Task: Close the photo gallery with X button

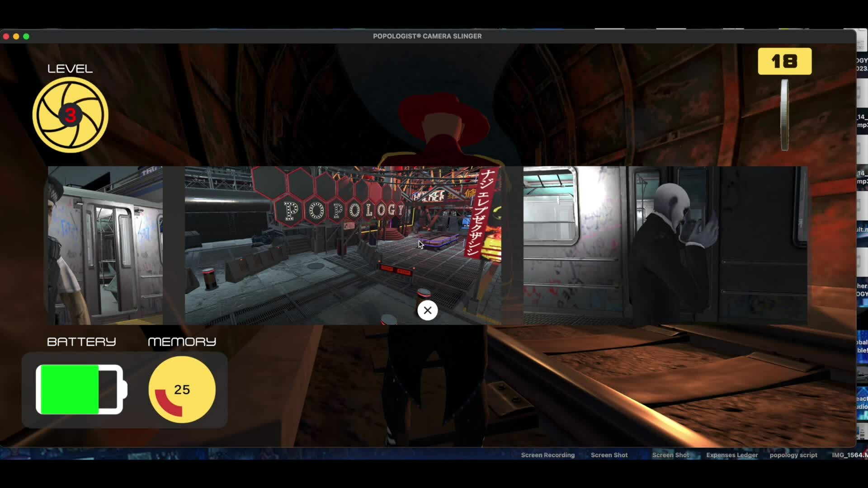Action: coord(427,310)
